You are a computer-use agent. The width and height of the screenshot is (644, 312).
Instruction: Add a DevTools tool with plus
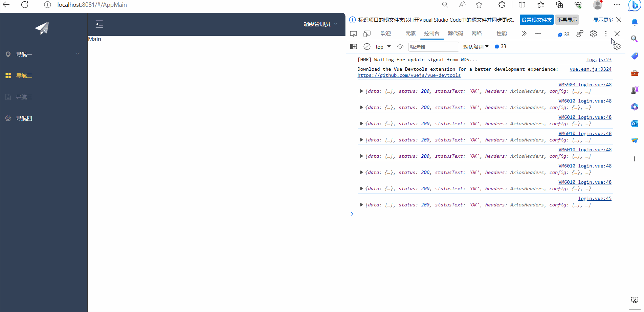538,34
